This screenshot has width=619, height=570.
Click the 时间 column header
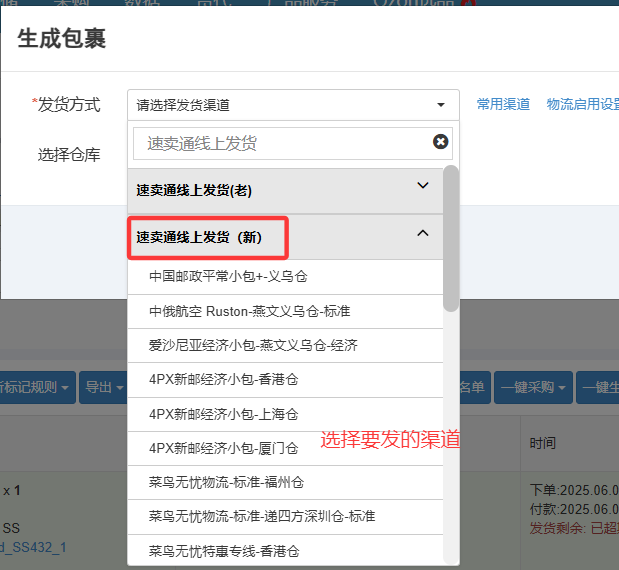tap(542, 443)
